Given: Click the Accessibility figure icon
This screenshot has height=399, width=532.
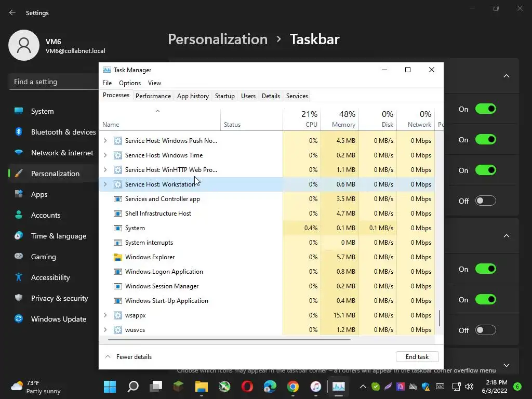Looking at the screenshot, I should point(19,277).
